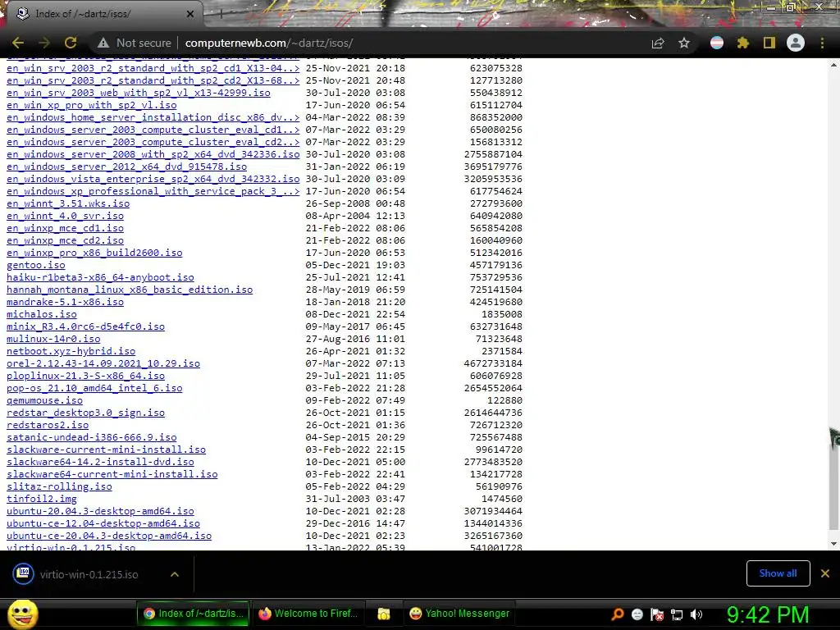Click the round face tray icon
The width and height of the screenshot is (840, 630).
coord(637,614)
